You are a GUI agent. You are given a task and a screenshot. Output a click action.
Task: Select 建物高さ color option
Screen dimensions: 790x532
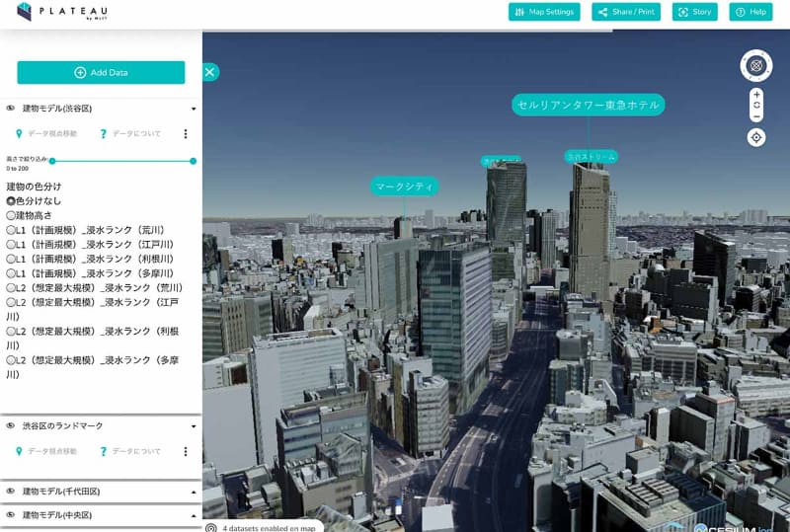click(x=11, y=215)
